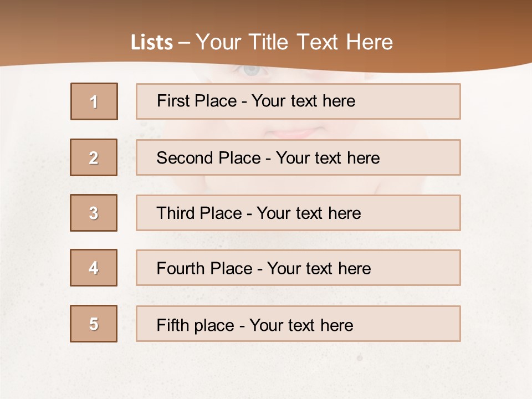This screenshot has width=532, height=399.
Task: Pick the number 4 square
Action: tap(94, 268)
